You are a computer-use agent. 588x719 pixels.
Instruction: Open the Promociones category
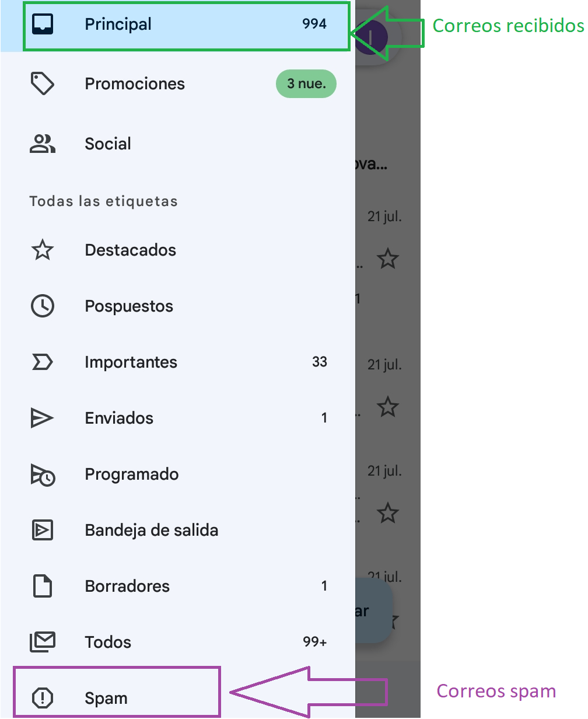click(x=135, y=84)
